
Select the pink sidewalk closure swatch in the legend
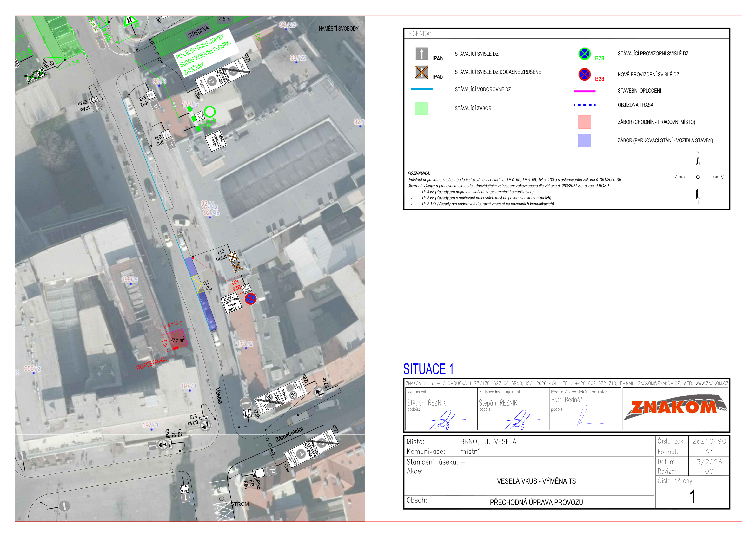[x=584, y=122]
